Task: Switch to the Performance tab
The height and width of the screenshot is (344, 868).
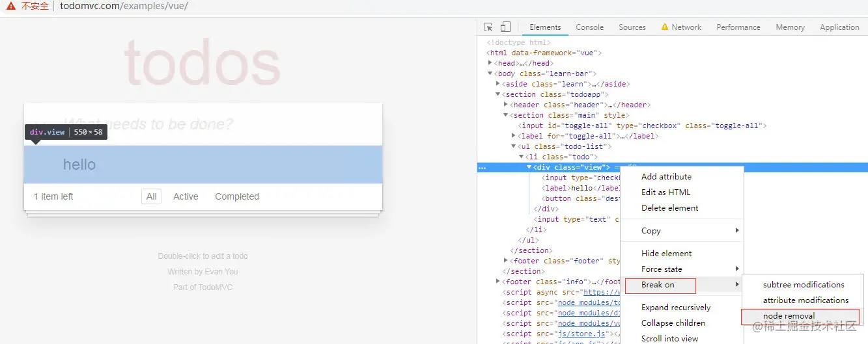Action: click(x=738, y=27)
